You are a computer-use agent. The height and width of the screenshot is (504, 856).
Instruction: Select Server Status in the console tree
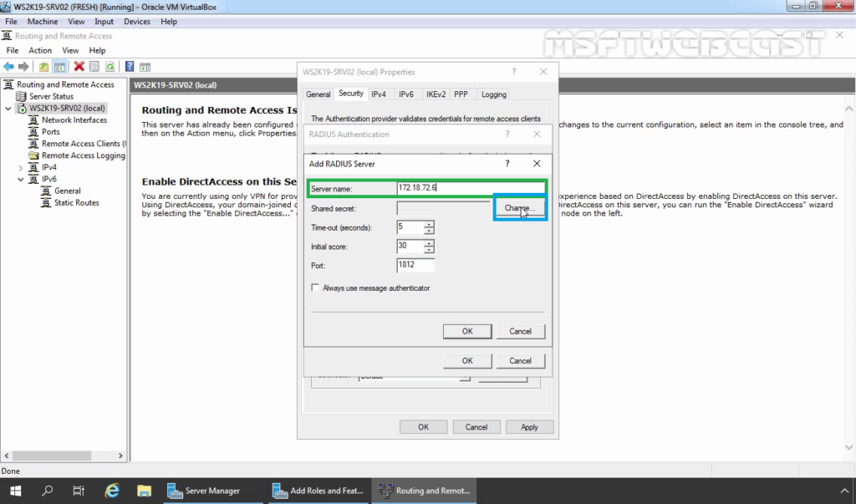(51, 96)
